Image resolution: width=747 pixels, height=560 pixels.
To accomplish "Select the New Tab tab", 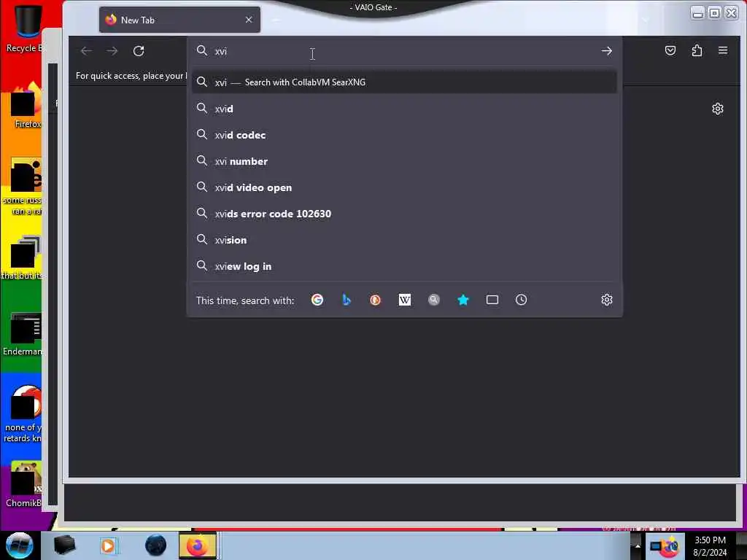I will click(179, 20).
